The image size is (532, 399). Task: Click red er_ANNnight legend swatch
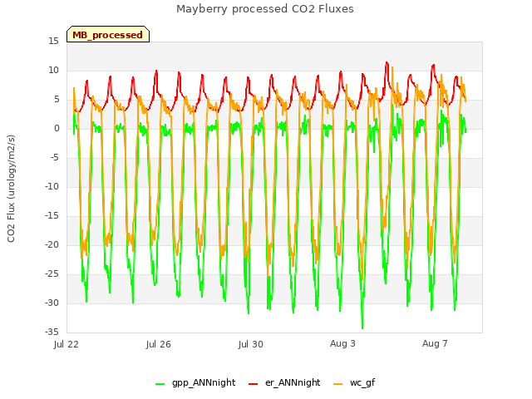pos(253,384)
